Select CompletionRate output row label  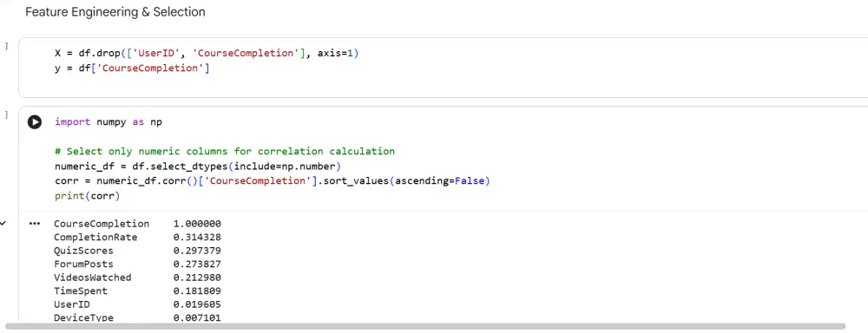pos(95,238)
